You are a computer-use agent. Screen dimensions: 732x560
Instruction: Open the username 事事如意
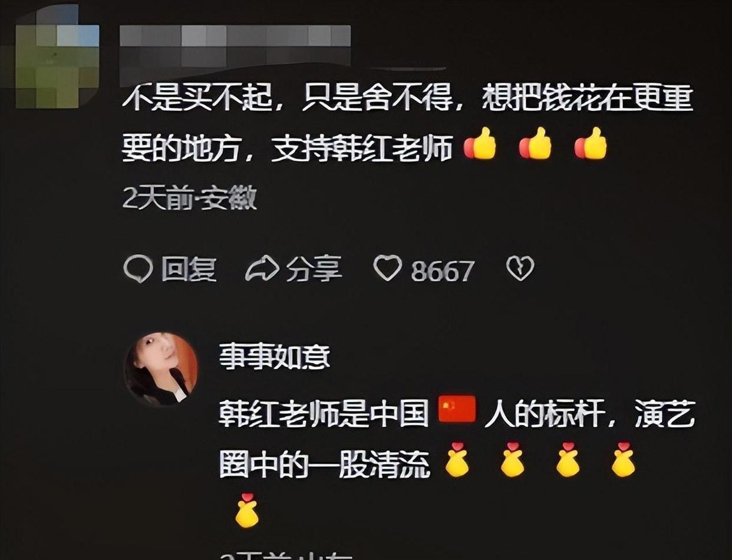[x=275, y=357]
